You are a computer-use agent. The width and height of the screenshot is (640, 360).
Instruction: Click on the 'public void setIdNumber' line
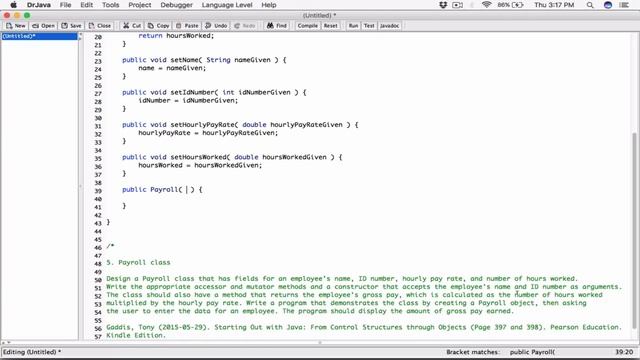[x=214, y=92]
